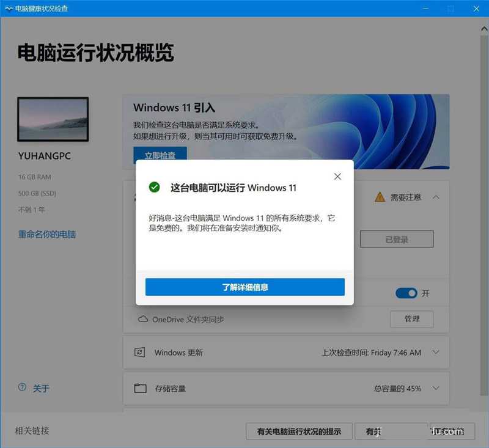Click the 存储容量 folder icon
This screenshot has height=448, width=489.
pyautogui.click(x=141, y=388)
